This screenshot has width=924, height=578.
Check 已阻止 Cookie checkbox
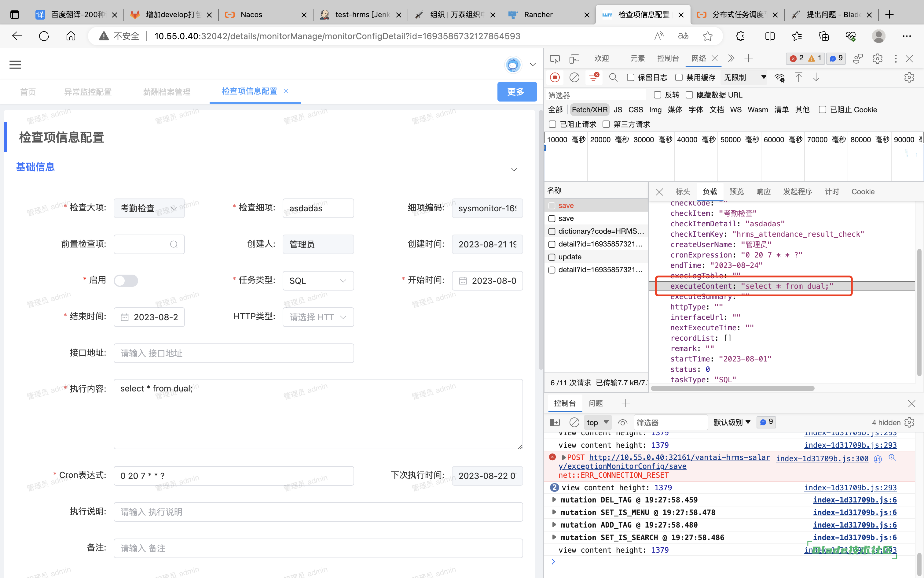pos(823,110)
